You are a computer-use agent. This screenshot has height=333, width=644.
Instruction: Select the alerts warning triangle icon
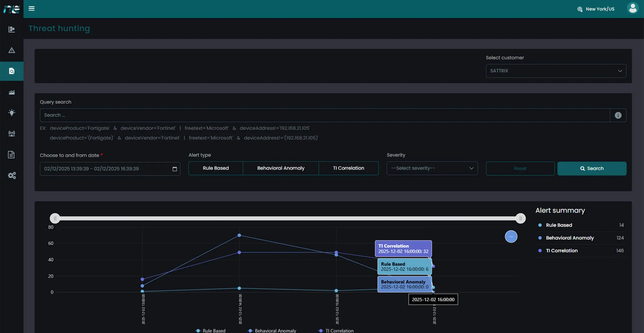pyautogui.click(x=12, y=51)
